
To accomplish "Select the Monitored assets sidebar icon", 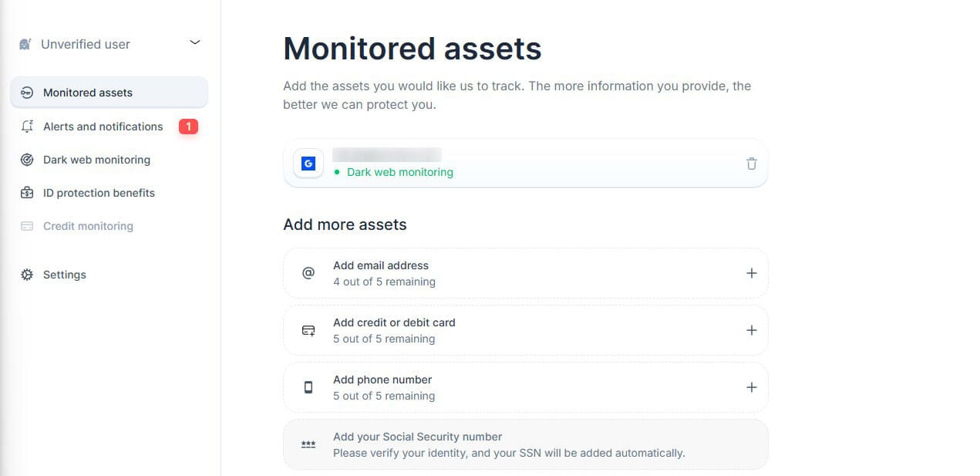I will coord(25,92).
